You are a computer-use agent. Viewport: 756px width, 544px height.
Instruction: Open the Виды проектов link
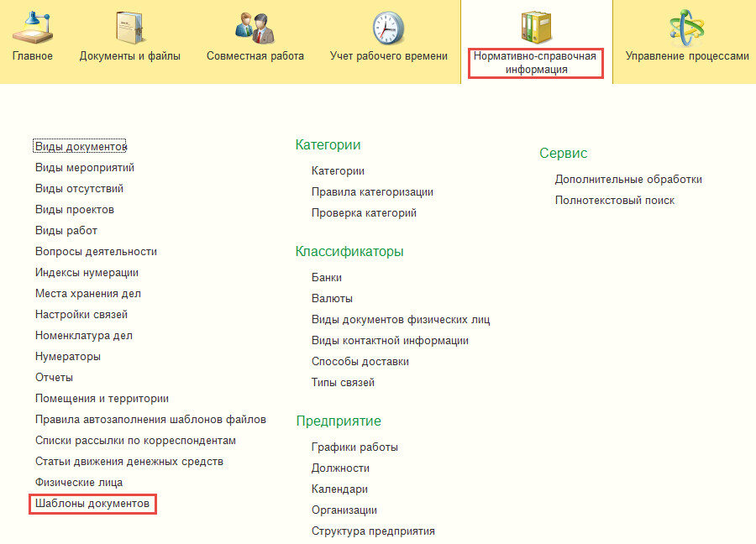click(75, 210)
